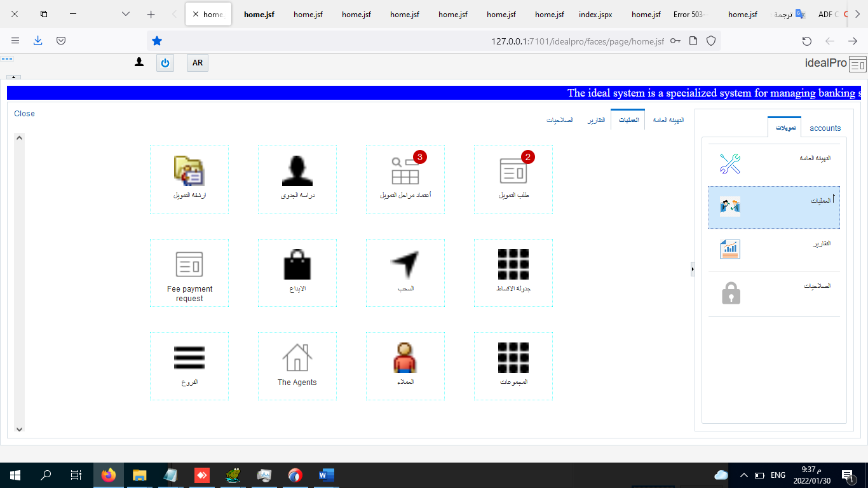Switch to the accounts tab
The height and width of the screenshot is (488, 868).
[x=825, y=128]
